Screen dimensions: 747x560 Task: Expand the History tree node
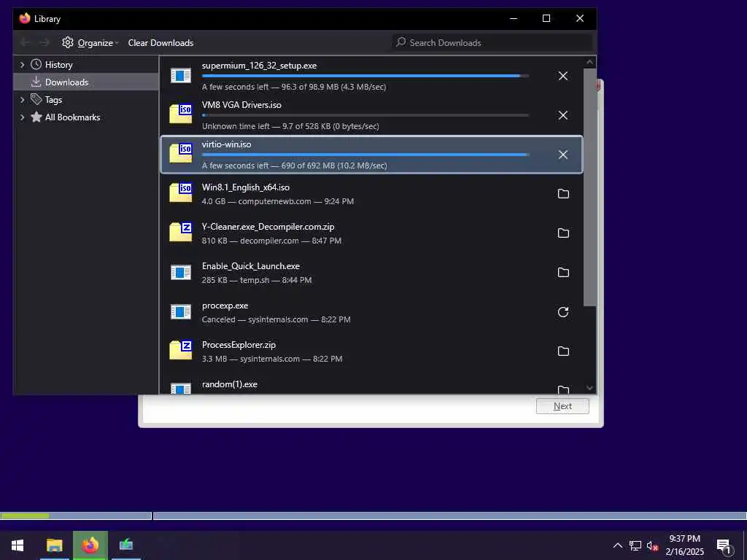(x=22, y=64)
